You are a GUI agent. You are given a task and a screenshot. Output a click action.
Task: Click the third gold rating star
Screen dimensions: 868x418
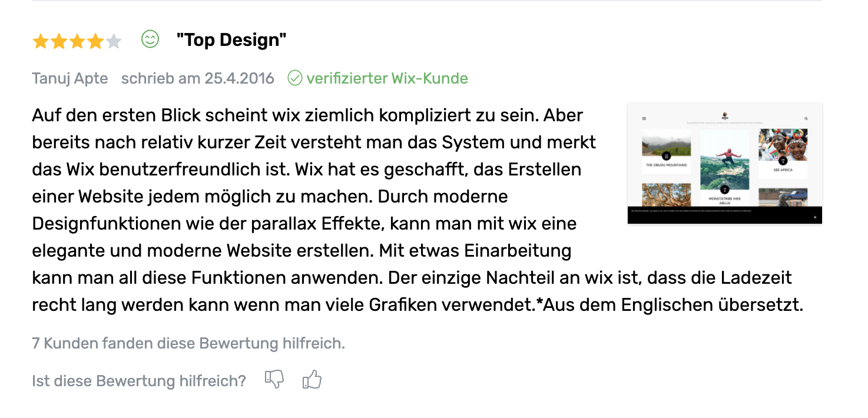(77, 41)
